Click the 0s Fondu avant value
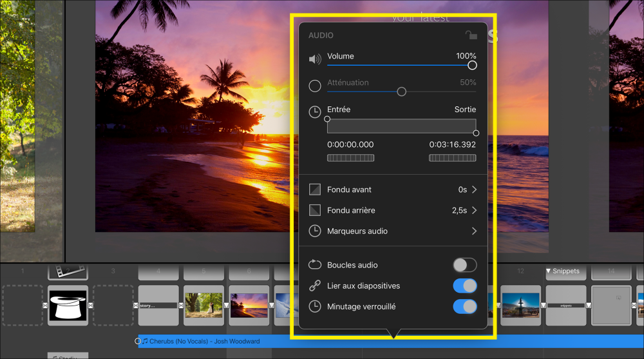This screenshot has width=644, height=359. [463, 189]
